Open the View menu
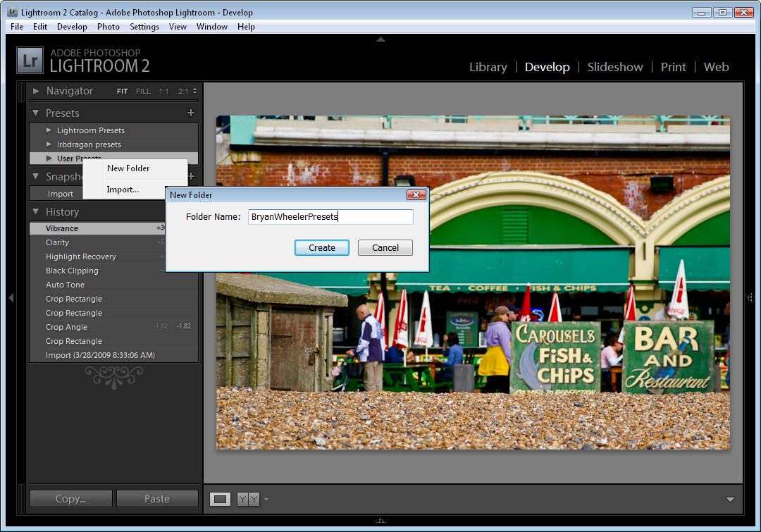The height and width of the screenshot is (532, 761). click(178, 27)
